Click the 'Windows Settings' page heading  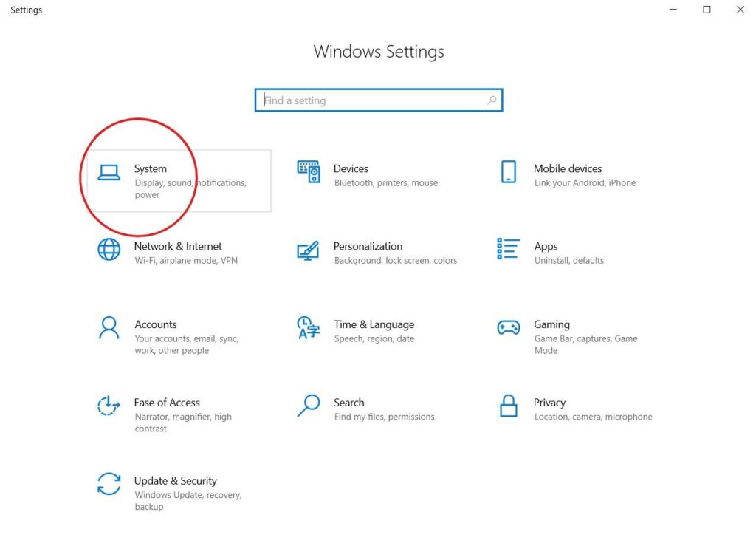pyautogui.click(x=379, y=52)
